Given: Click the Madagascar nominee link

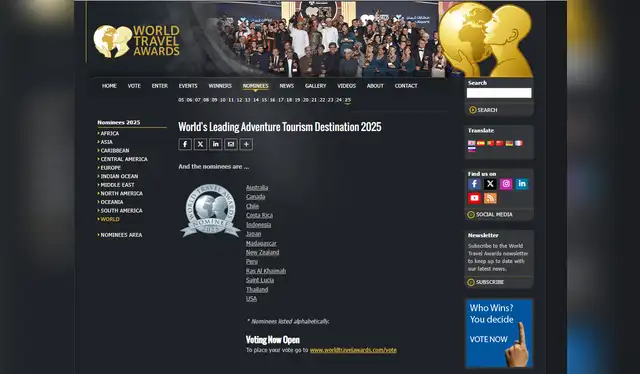Looking at the screenshot, I should click(261, 243).
